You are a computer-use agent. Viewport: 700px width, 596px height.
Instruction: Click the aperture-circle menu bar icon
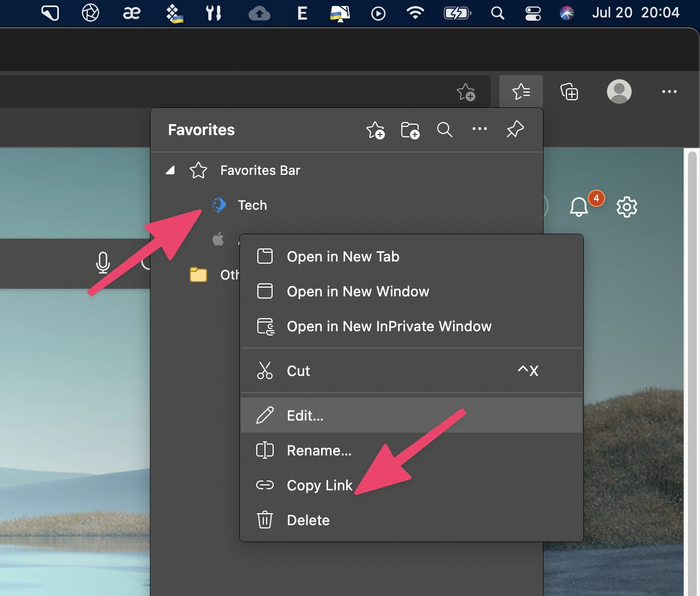tap(90, 13)
